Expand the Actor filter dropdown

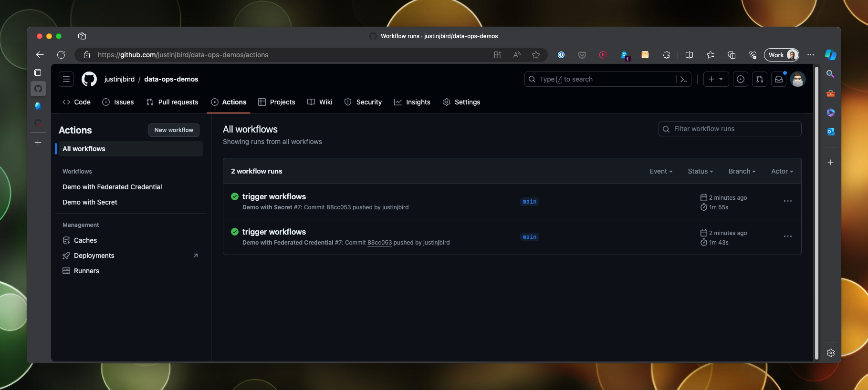tap(782, 171)
